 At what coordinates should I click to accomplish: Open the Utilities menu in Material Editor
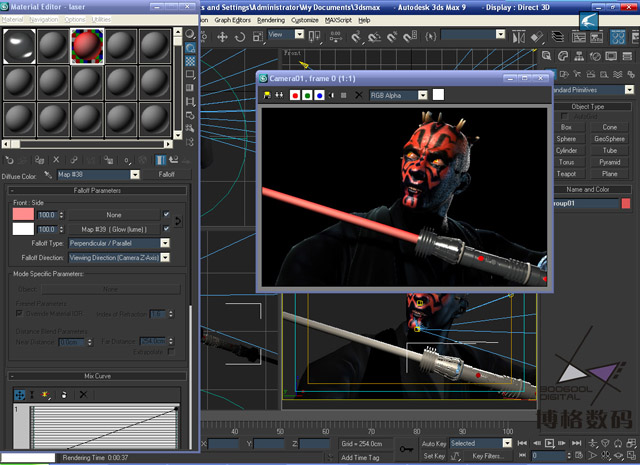click(102, 19)
